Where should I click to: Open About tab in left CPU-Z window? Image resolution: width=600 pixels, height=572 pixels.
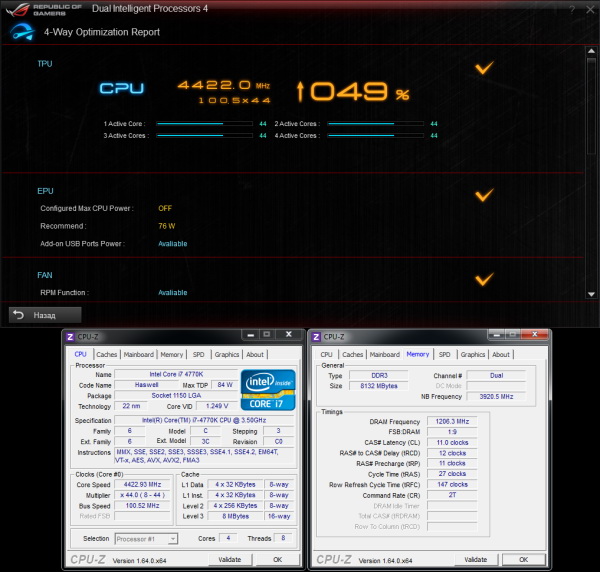[x=255, y=354]
